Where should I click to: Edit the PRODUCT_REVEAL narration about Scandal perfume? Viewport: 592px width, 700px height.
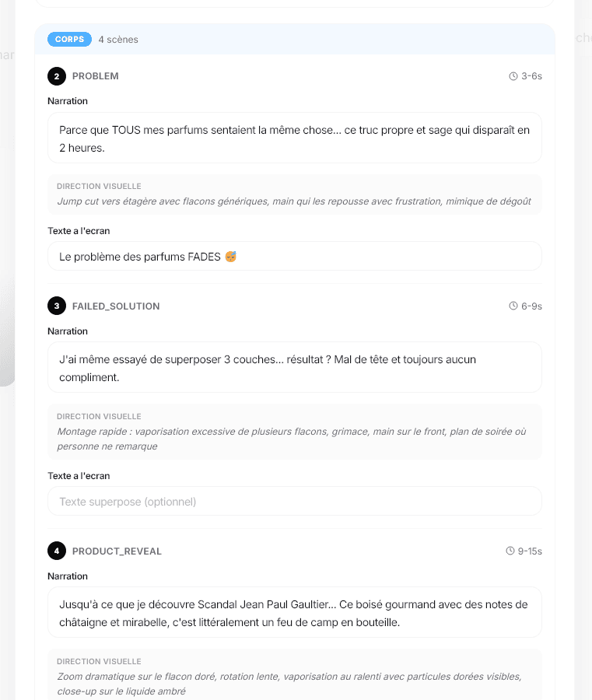pos(294,612)
